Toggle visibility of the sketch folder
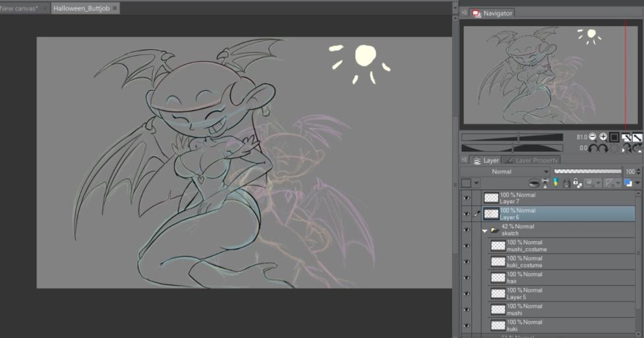Image resolution: width=644 pixels, height=338 pixels. [467, 230]
